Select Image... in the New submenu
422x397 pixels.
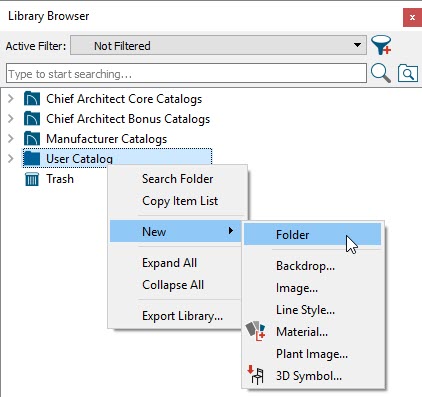[312, 288]
